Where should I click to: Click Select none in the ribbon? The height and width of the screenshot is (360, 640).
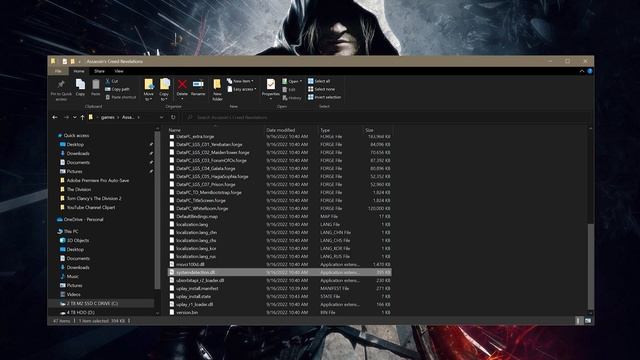[x=321, y=89]
